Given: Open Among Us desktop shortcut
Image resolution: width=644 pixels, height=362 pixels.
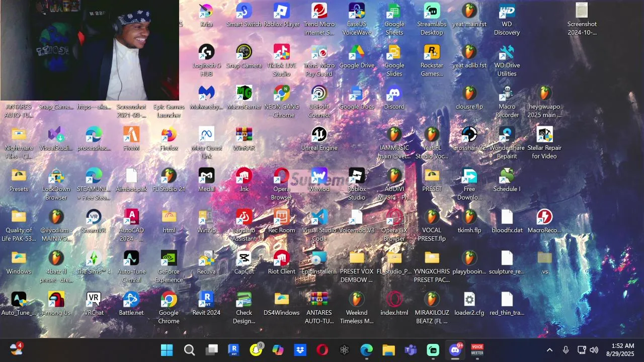Looking at the screenshot, I should pos(56,304).
